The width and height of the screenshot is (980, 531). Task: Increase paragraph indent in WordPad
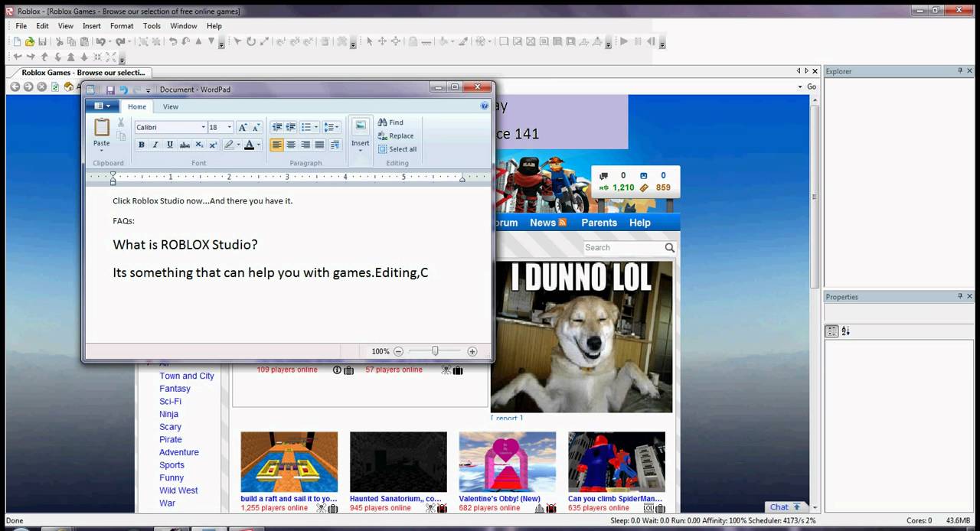point(291,127)
